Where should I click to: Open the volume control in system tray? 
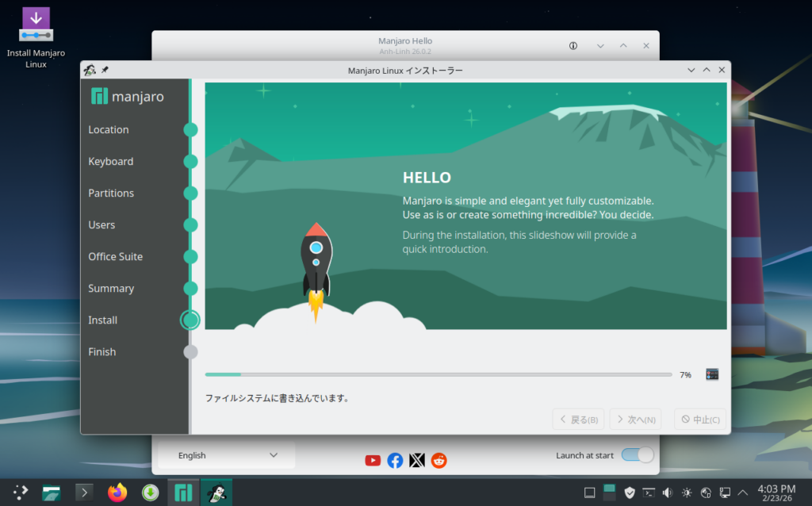click(x=668, y=493)
